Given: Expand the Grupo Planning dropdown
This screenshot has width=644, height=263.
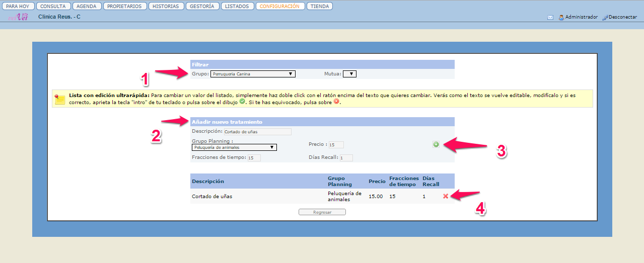Looking at the screenshot, I should [234, 147].
